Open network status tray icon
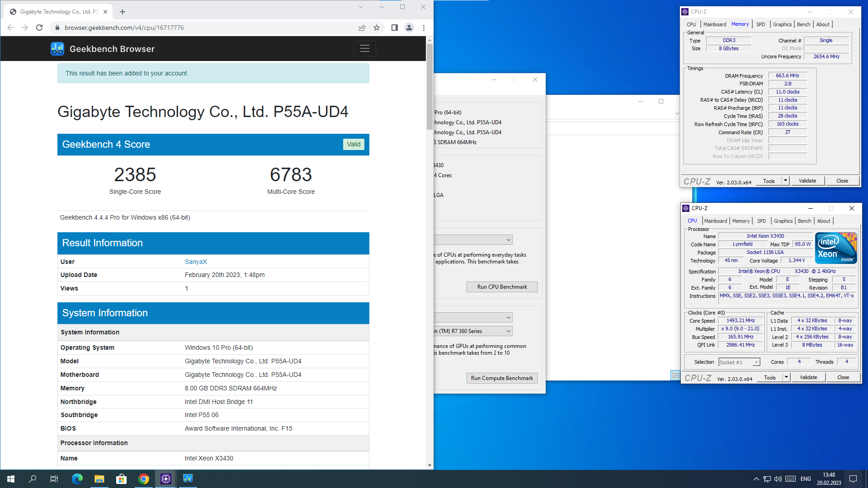 [x=767, y=479]
